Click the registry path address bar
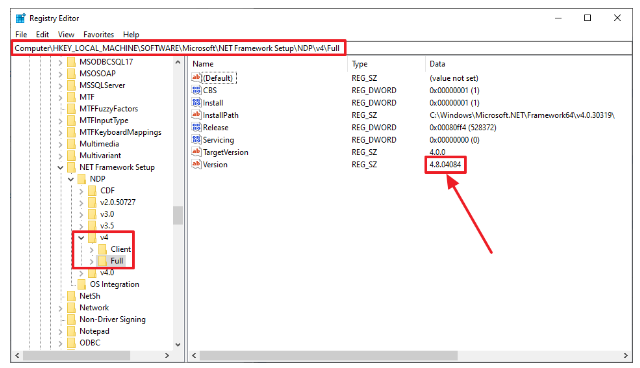640x368 pixels. coord(322,48)
